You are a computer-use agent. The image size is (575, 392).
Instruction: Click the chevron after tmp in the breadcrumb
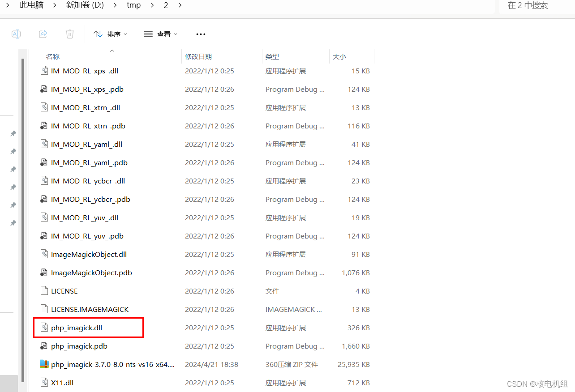(153, 5)
